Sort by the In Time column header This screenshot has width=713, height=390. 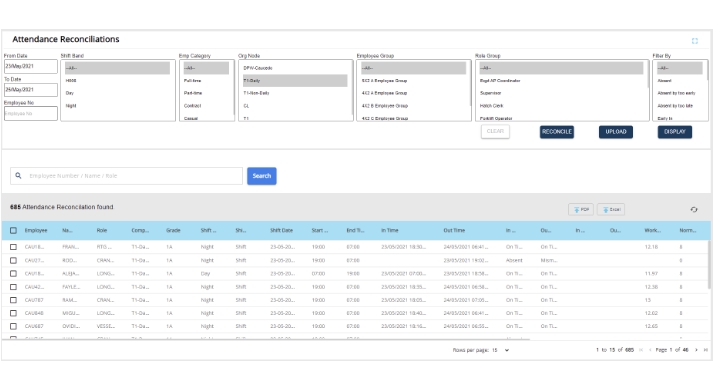point(390,230)
